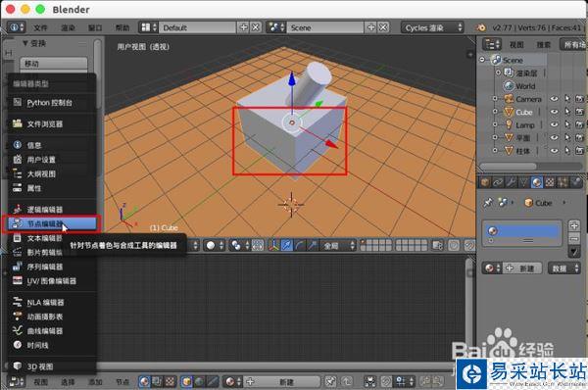Click the pin icon in properties header
Image resolution: width=588 pixels, height=390 pixels.
click(x=488, y=203)
